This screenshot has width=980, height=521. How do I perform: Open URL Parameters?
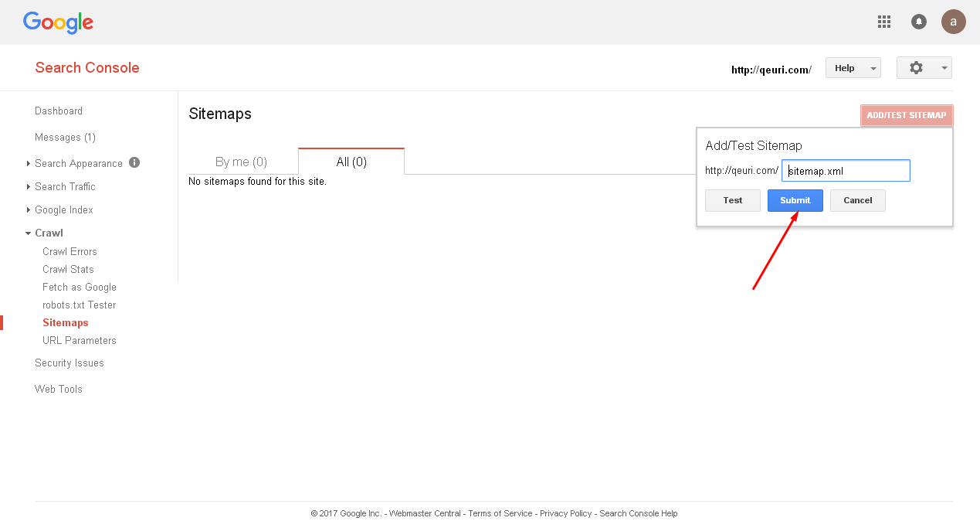click(x=80, y=340)
